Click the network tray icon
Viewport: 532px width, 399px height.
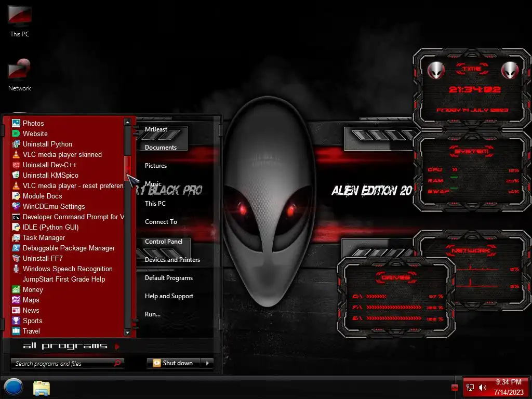click(470, 387)
